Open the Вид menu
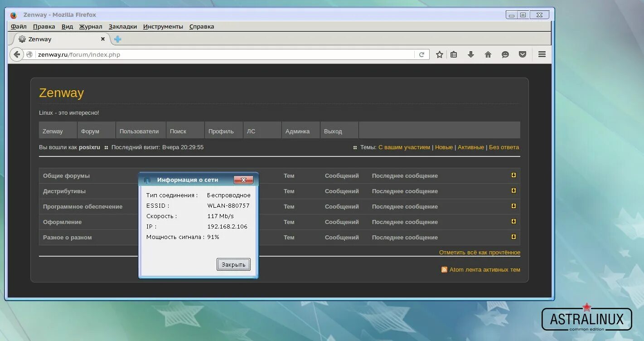This screenshot has height=341, width=644. [67, 26]
